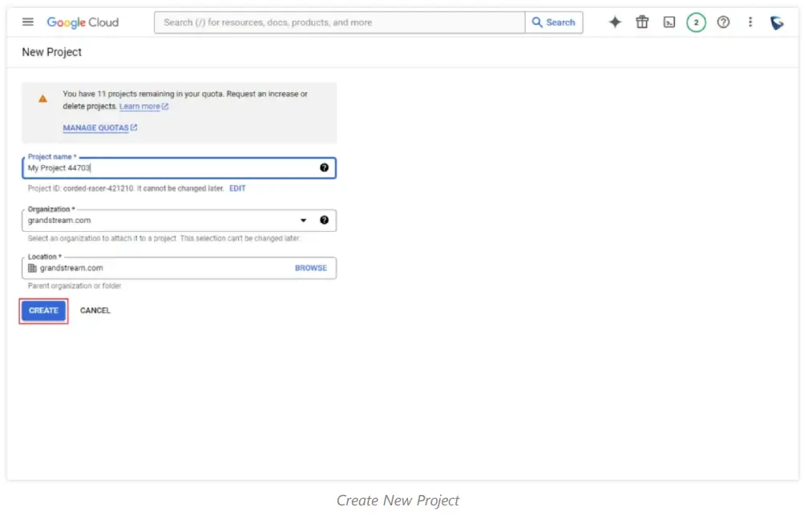Open the free trial gift icon
812x519 pixels.
[642, 22]
